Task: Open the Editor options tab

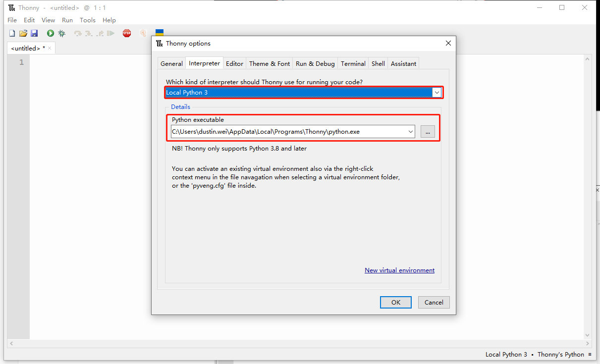Action: click(x=234, y=63)
